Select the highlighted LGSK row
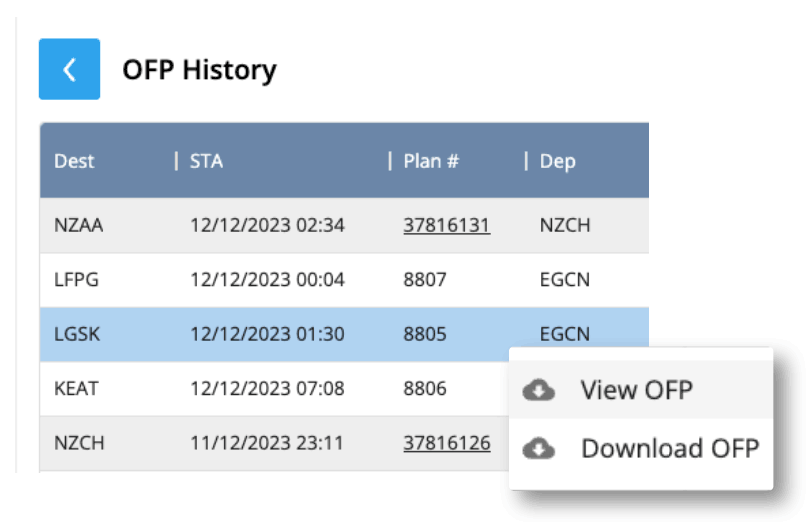 78,334
